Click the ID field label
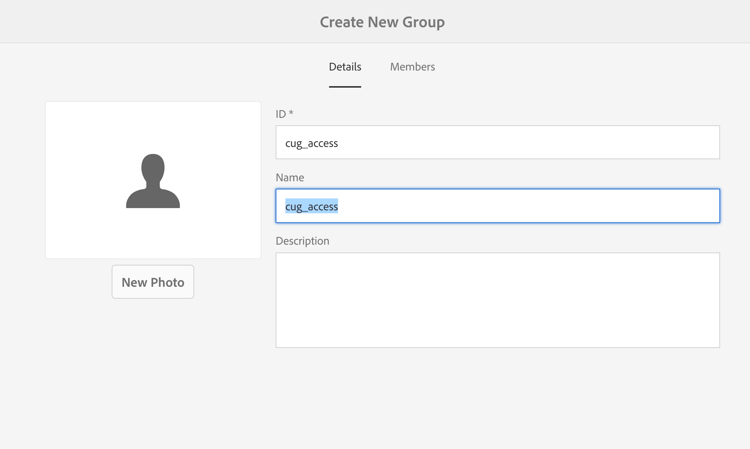The width and height of the screenshot is (750, 449). (x=281, y=114)
